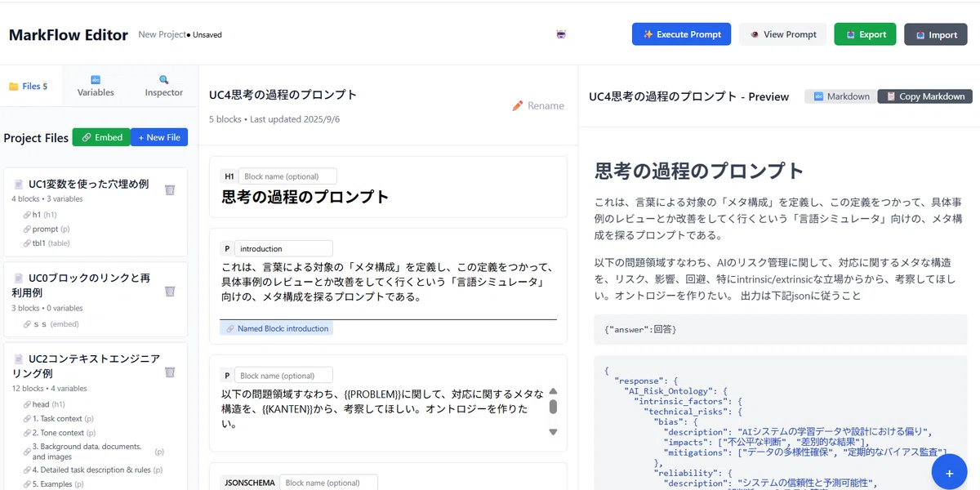Viewport: 980px width, 490px height.
Task: Click the textarea scrollbar thumb
Action: pos(553,407)
